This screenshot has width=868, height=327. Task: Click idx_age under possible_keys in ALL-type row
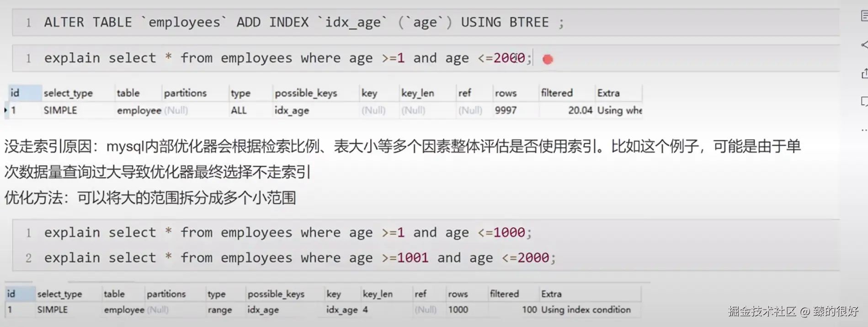coord(292,110)
